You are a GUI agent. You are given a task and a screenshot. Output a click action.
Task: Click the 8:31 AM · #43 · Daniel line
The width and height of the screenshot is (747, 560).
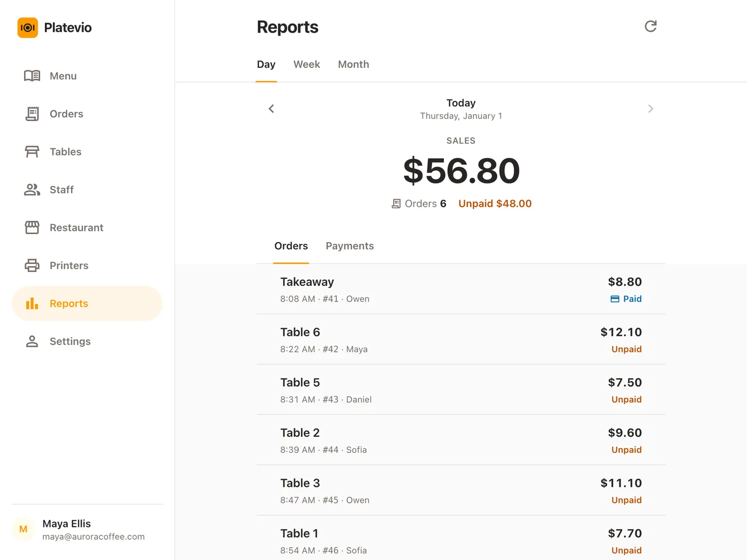[326, 399]
